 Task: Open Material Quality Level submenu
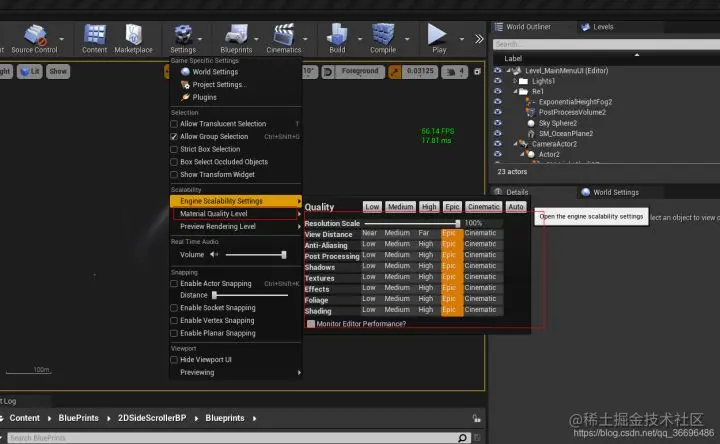[x=236, y=214]
